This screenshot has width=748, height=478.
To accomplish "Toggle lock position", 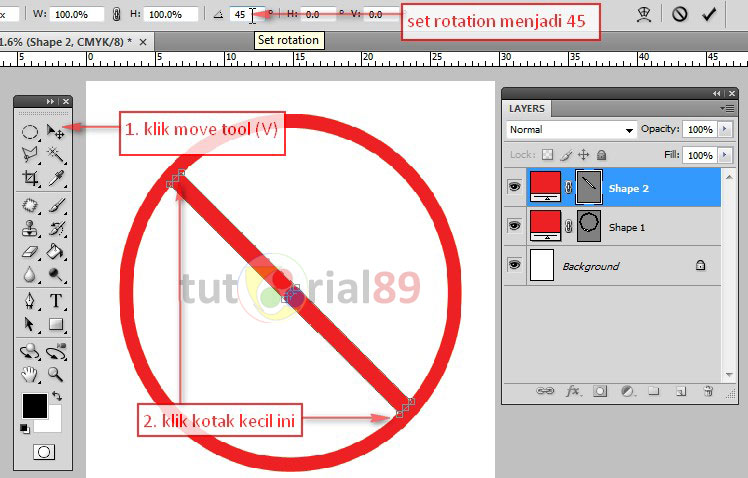I will [x=583, y=155].
